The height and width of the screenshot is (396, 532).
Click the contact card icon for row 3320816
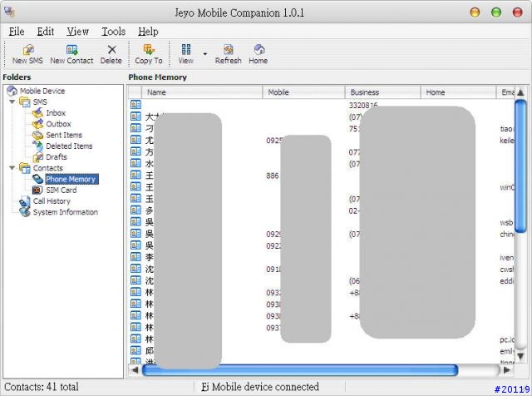pyautogui.click(x=135, y=105)
